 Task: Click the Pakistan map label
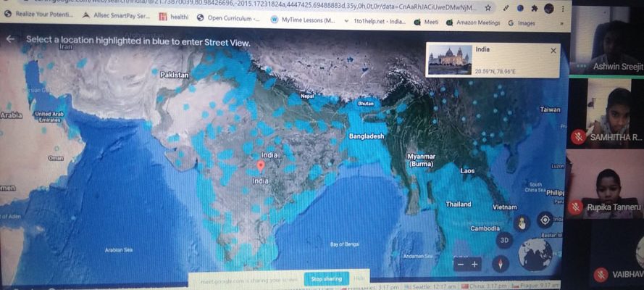[175, 75]
